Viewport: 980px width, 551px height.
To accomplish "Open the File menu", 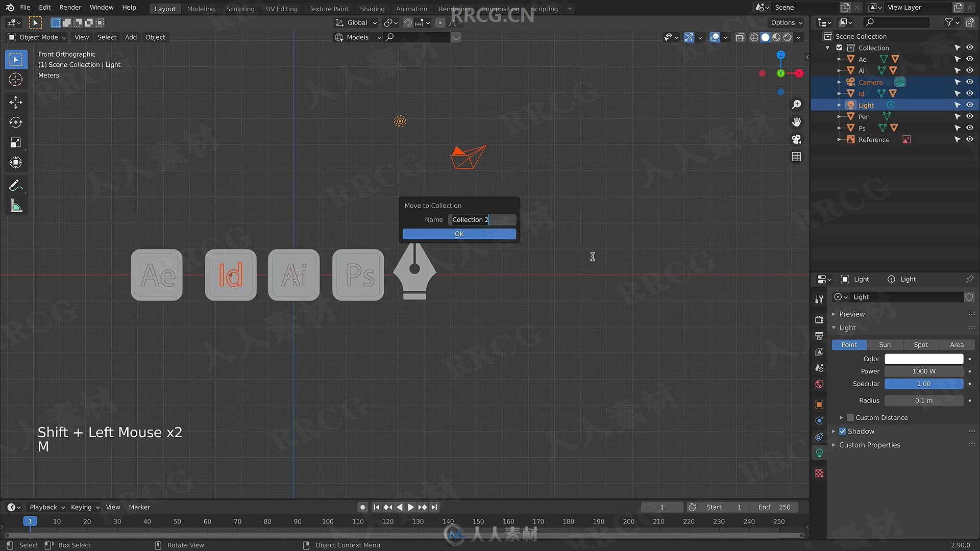I will [25, 8].
